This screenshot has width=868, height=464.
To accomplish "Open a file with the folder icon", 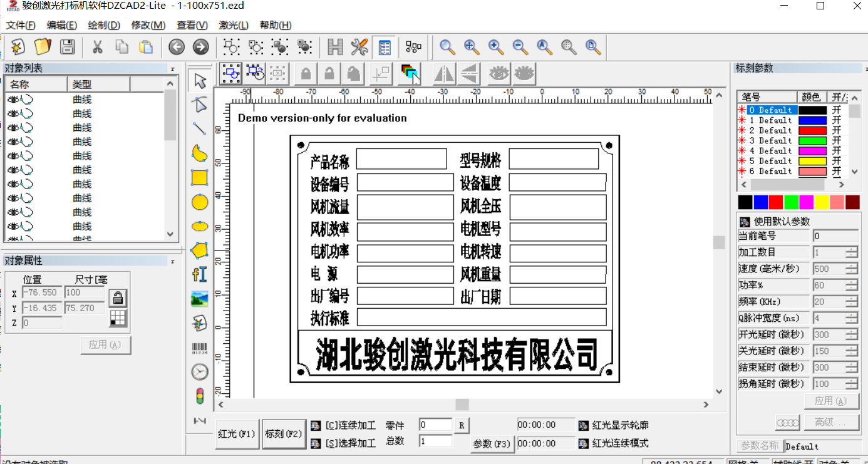I will pyautogui.click(x=43, y=47).
